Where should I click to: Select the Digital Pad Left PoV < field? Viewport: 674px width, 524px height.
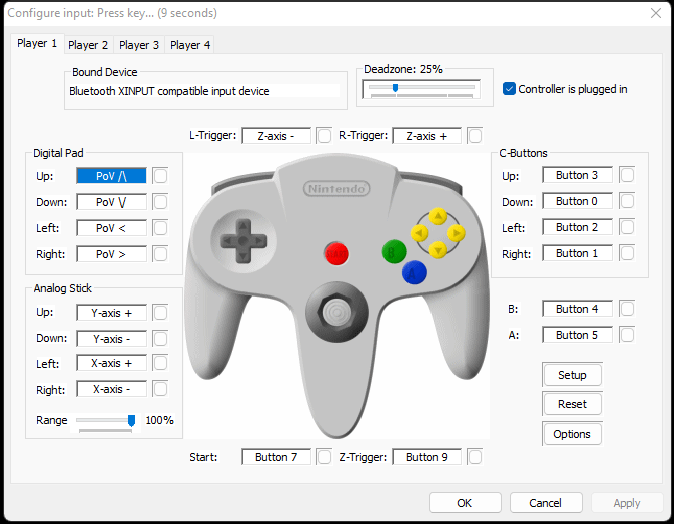(111, 228)
